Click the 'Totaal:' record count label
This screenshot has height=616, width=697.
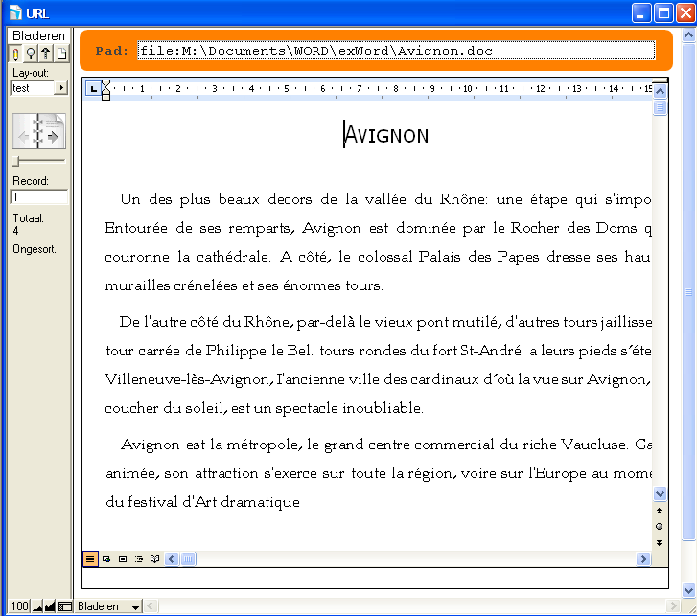pyautogui.click(x=28, y=218)
